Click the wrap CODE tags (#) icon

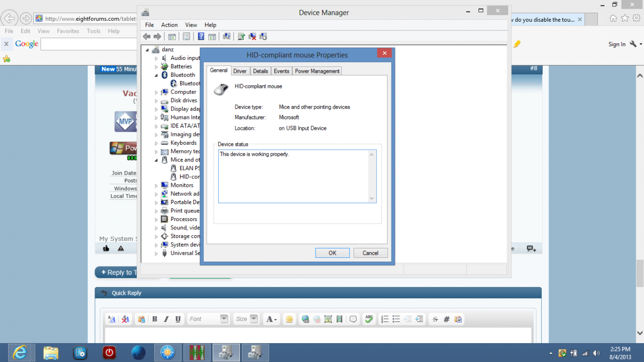[447, 319]
